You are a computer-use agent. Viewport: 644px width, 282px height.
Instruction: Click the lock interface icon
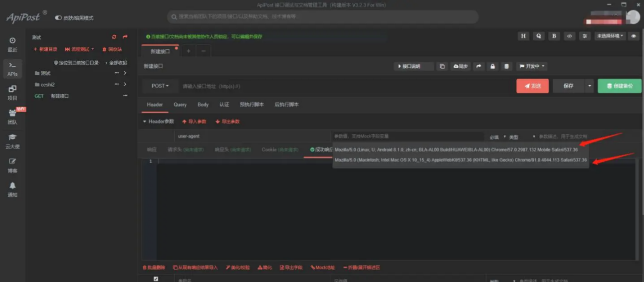click(493, 66)
